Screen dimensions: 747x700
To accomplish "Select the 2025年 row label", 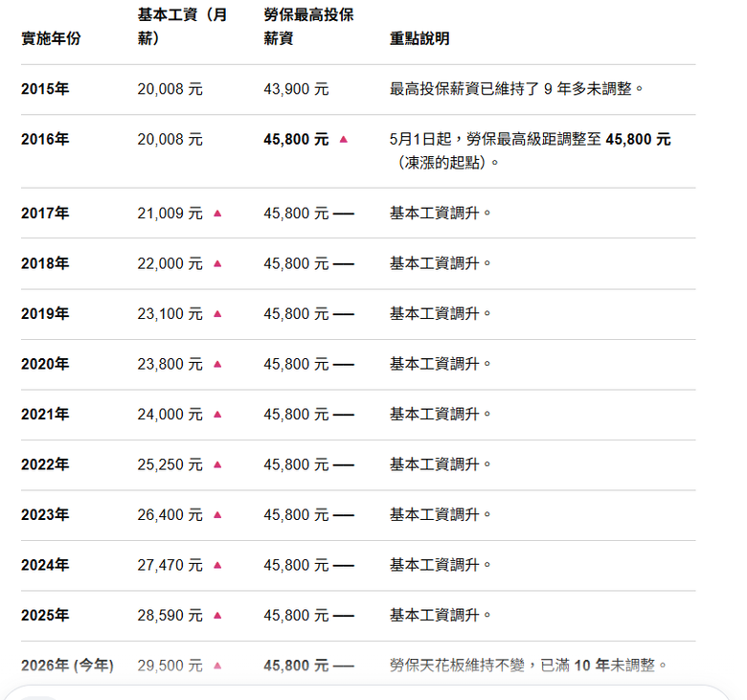I will (45, 615).
